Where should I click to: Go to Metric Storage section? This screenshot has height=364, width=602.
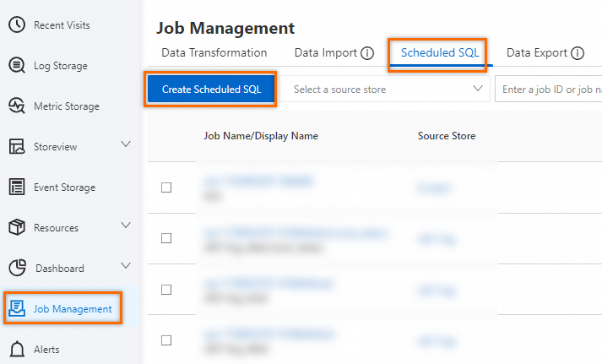click(67, 106)
